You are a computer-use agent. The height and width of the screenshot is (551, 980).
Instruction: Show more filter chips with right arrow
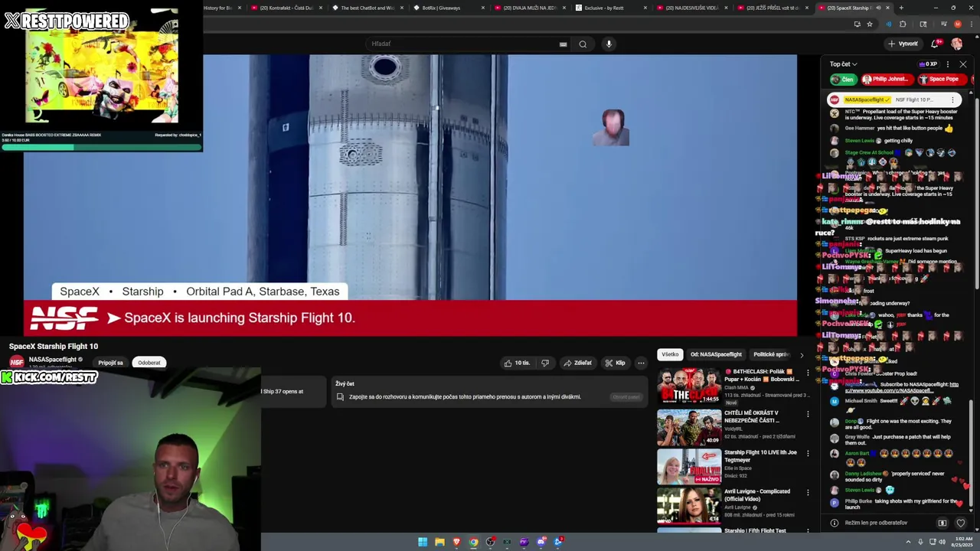(802, 355)
